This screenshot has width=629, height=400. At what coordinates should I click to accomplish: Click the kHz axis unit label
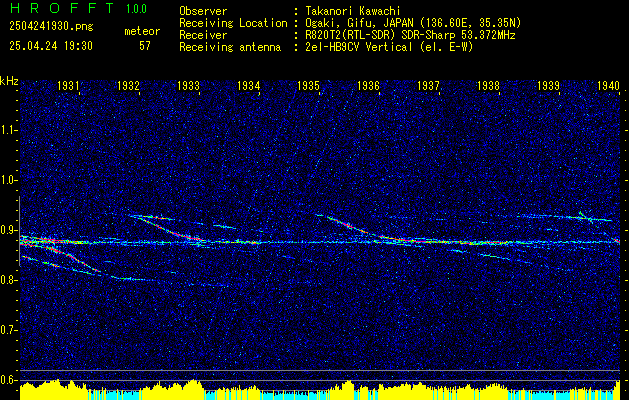click(10, 81)
